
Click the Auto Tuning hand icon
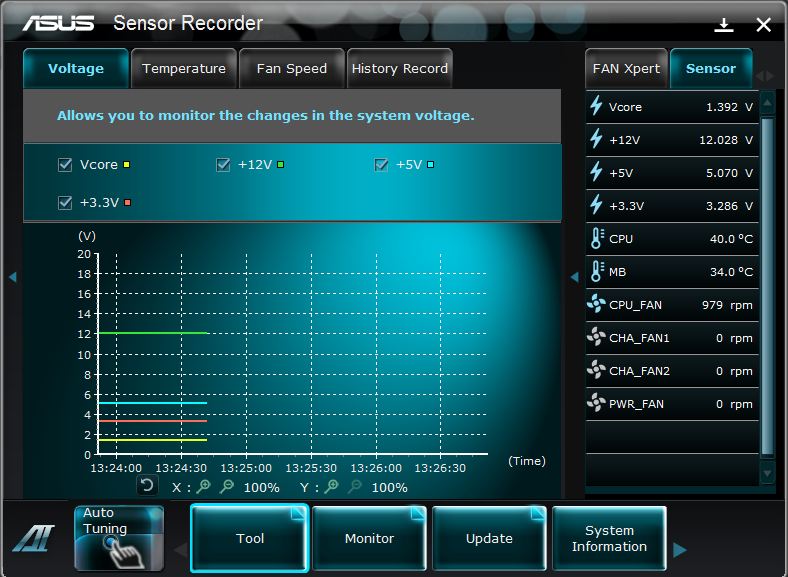(122, 551)
